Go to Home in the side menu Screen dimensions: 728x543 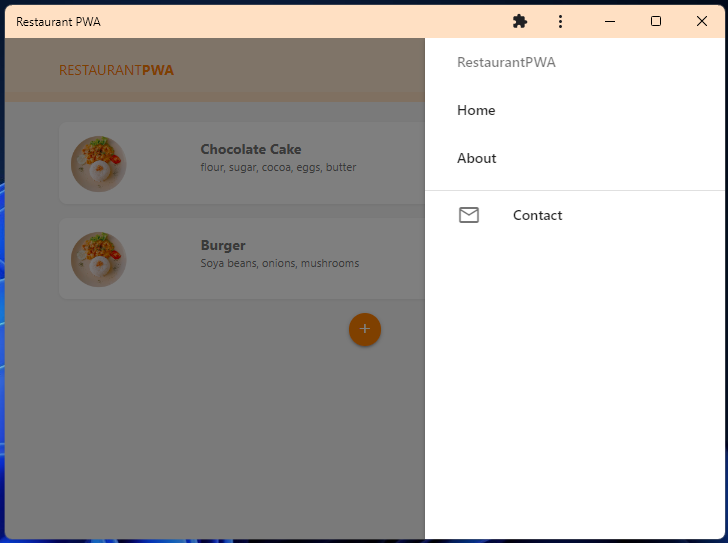575,110
